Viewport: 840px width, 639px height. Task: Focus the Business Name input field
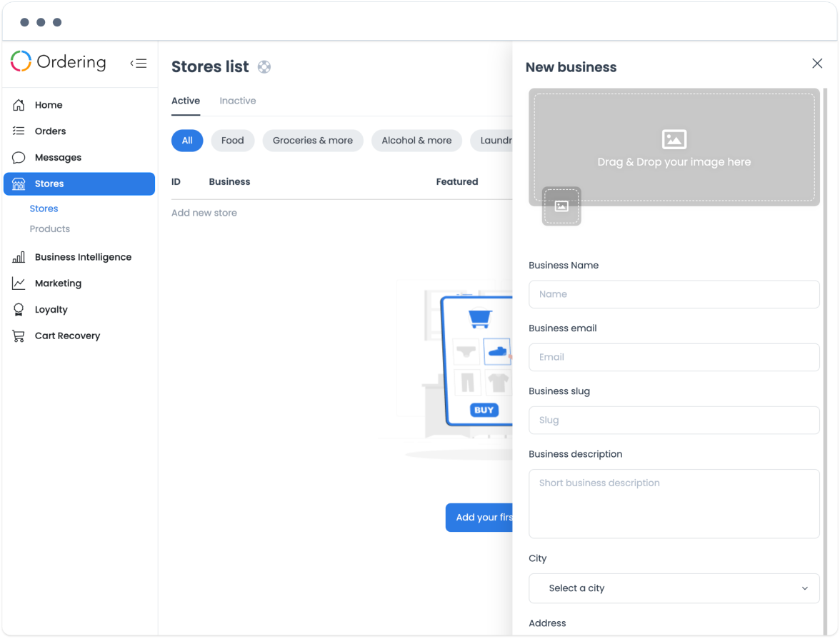click(674, 294)
